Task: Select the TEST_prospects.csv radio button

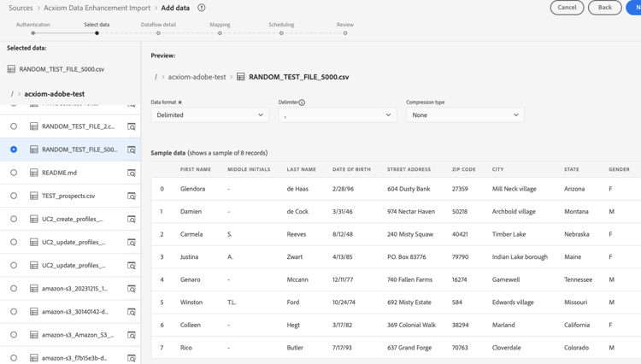Action: pyautogui.click(x=14, y=196)
